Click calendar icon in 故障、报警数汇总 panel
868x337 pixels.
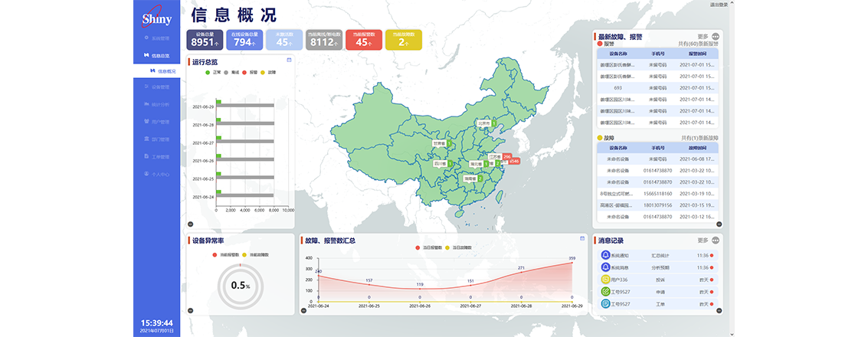[x=581, y=240]
